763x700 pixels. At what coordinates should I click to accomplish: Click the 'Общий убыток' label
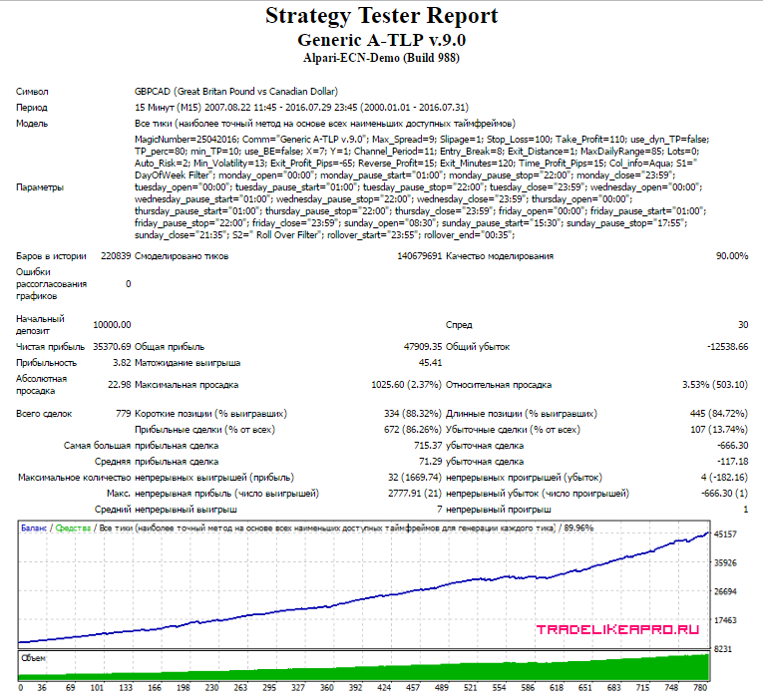(x=478, y=347)
